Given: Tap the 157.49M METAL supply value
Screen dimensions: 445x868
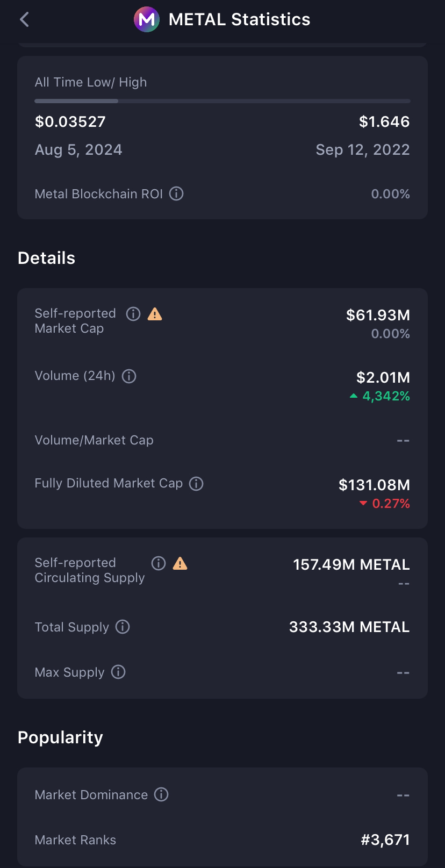Looking at the screenshot, I should click(351, 564).
